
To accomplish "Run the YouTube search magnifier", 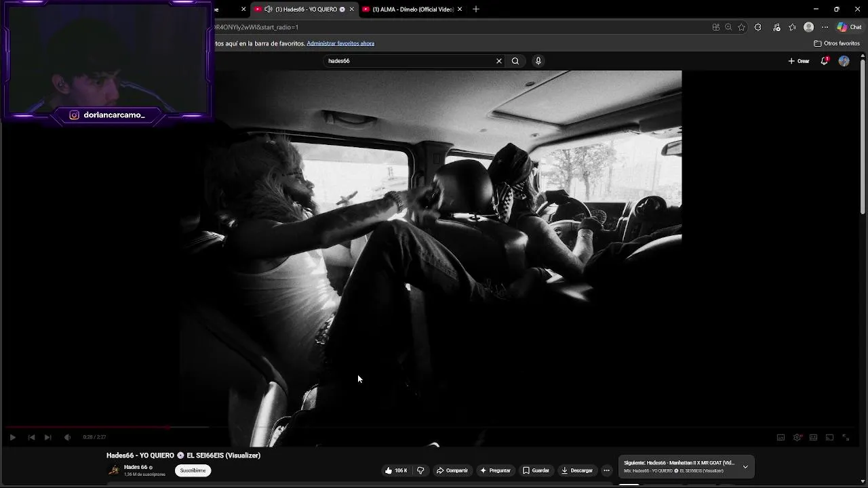I will [515, 61].
